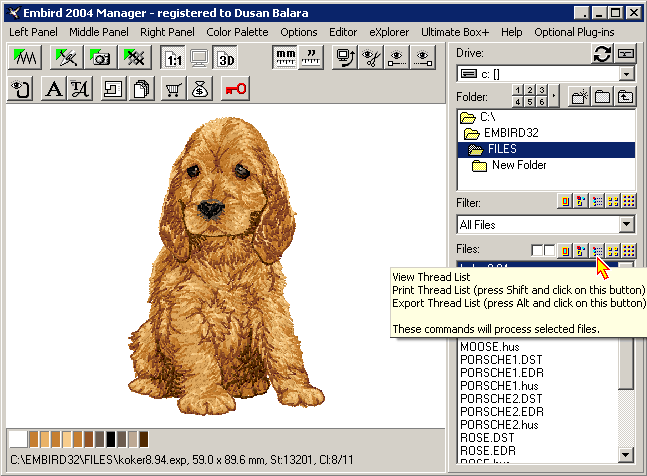
Task: Click the shopping cart icon
Action: [173, 89]
